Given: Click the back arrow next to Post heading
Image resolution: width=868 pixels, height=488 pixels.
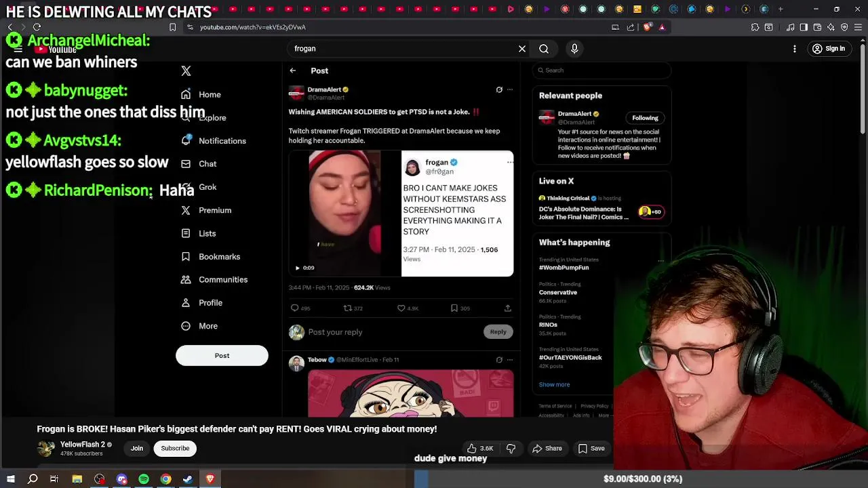Looking at the screenshot, I should pos(293,70).
